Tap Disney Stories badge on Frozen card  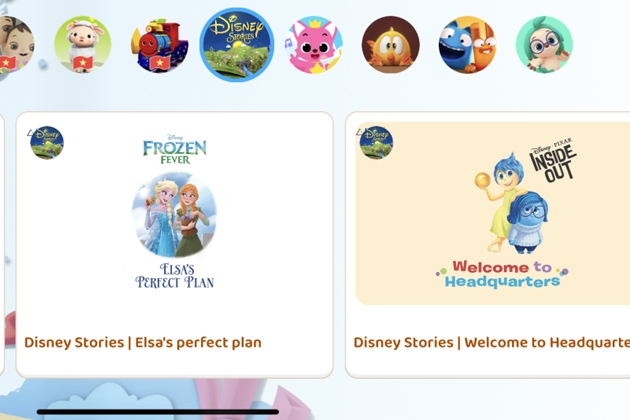(47, 143)
